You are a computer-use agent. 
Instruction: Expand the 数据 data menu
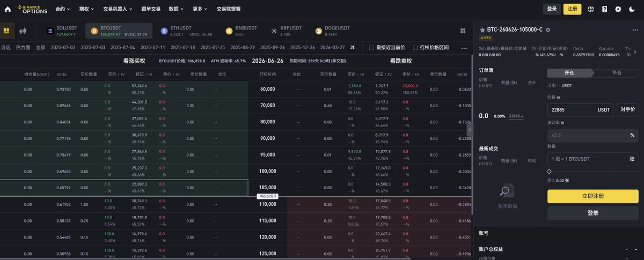point(175,9)
